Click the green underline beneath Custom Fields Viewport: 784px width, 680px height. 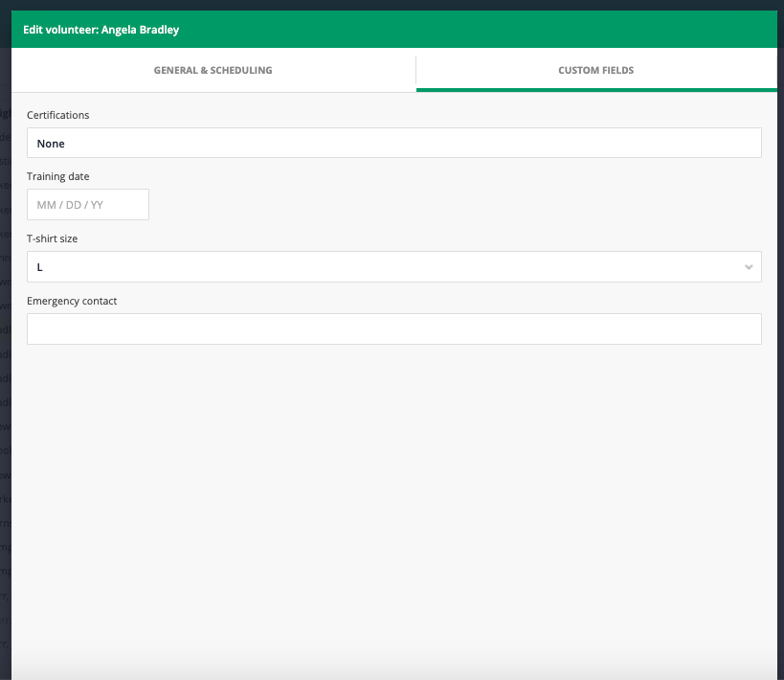(x=595, y=89)
